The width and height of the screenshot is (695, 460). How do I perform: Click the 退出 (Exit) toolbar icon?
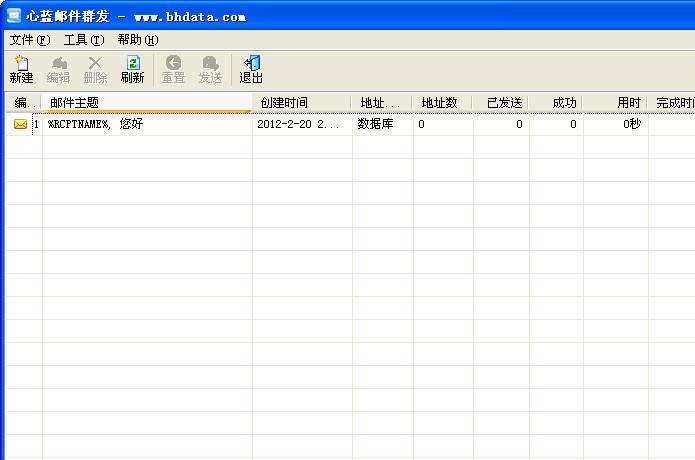251,69
